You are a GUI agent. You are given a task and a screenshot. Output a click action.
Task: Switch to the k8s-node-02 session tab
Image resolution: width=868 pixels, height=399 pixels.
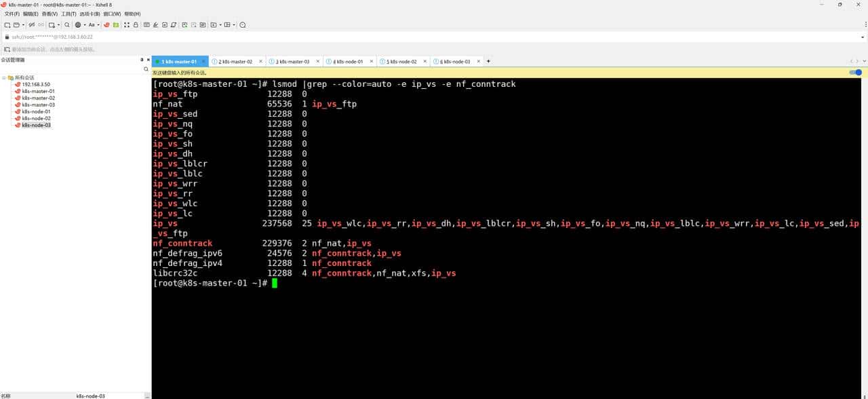point(403,61)
